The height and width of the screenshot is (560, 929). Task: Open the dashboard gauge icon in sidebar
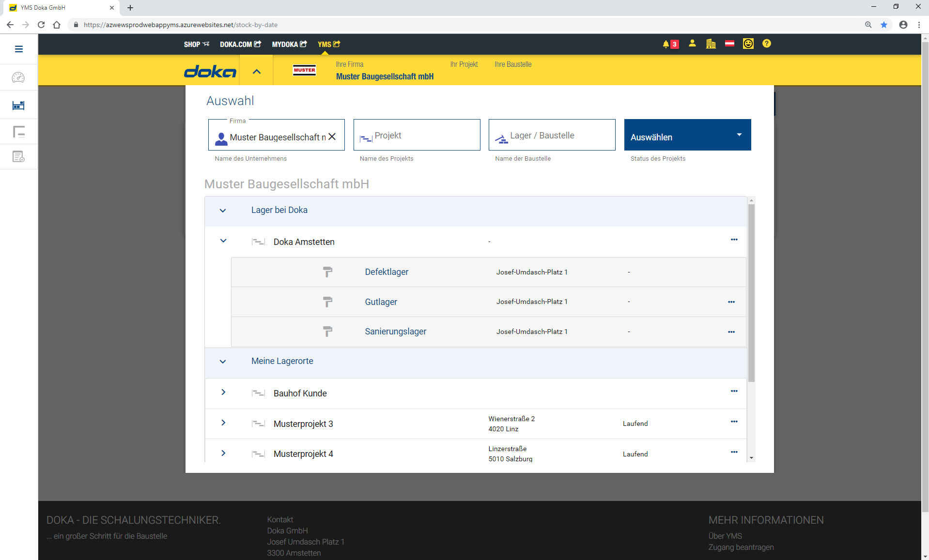18,77
